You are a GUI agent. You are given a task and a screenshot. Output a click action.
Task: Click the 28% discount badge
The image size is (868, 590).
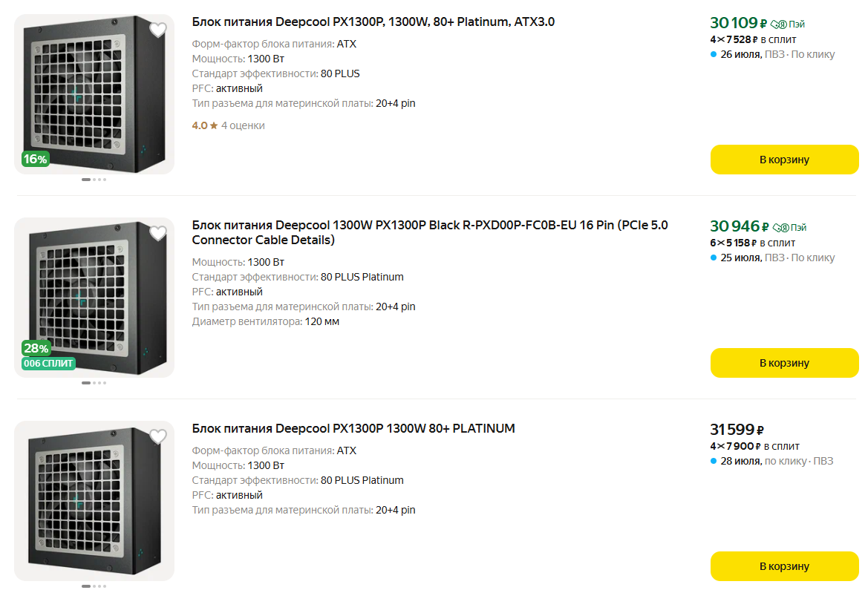coord(36,348)
